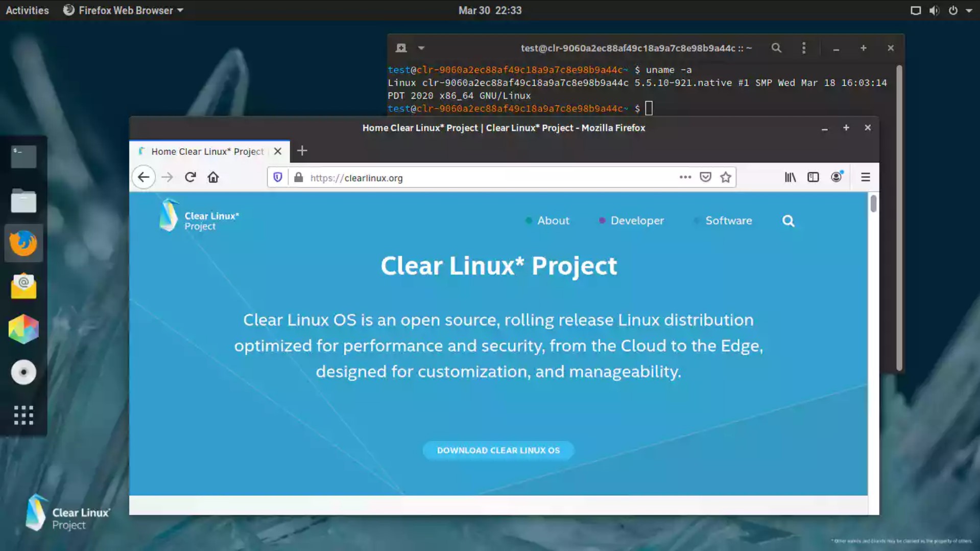Open the Files app in the dock
Viewport: 980px width, 551px height.
tap(23, 200)
